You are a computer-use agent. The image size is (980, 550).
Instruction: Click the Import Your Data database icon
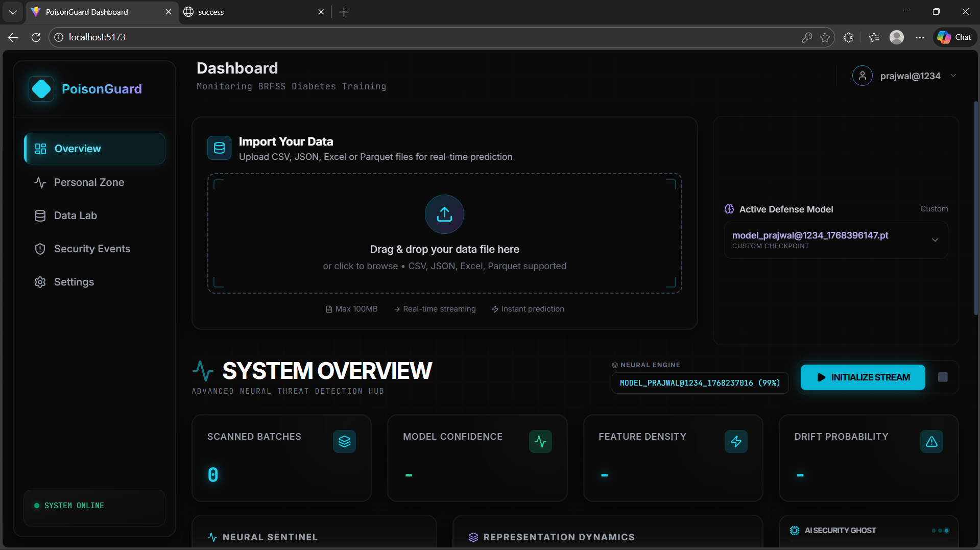[219, 148]
